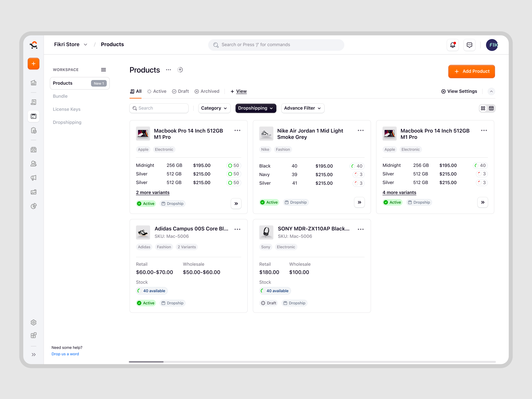Open the inventory box icon in the sidebar
Viewport: 532px width, 399px height.
33,131
